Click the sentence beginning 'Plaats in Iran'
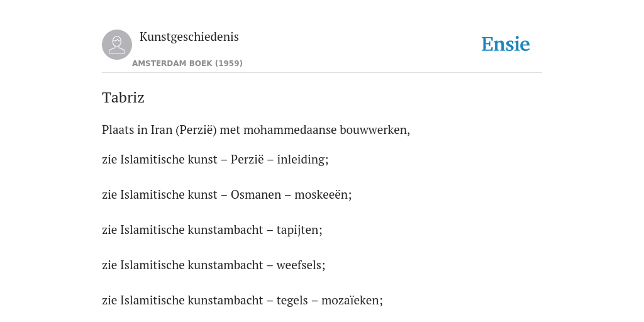Screen dimensions: 644x322 point(256,130)
